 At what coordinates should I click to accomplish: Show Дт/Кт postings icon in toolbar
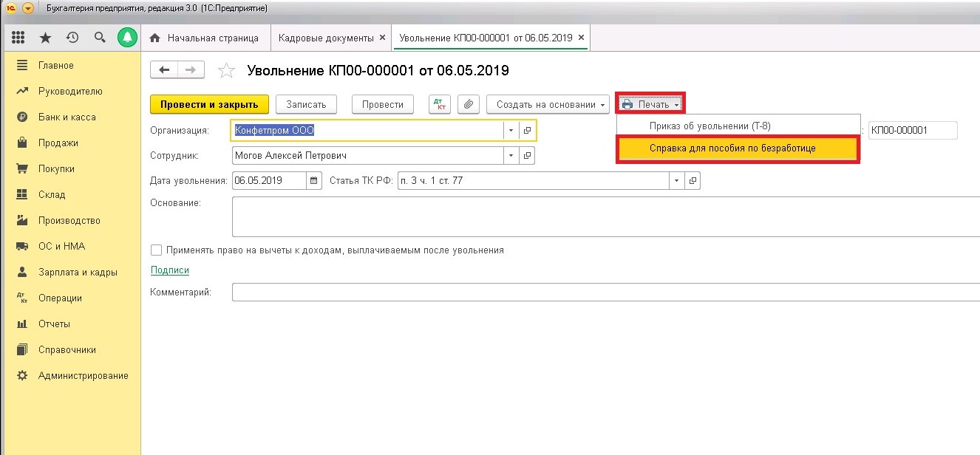[x=439, y=104]
